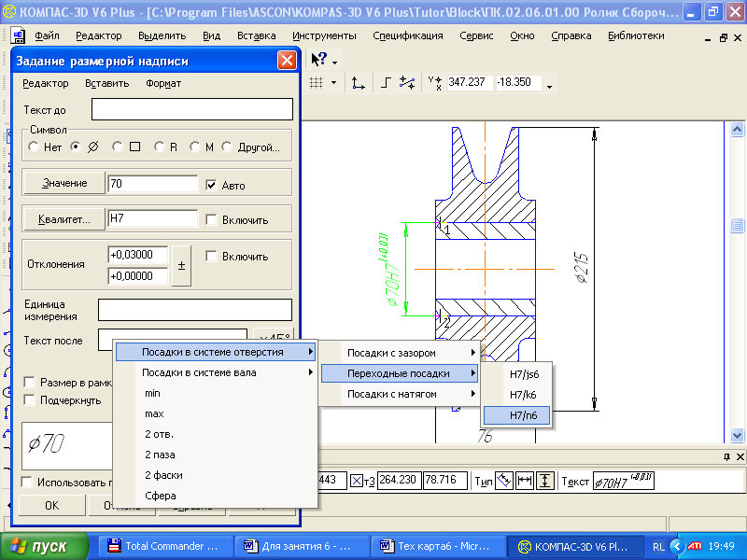
Task: Select the M thread radio button
Action: 194,147
